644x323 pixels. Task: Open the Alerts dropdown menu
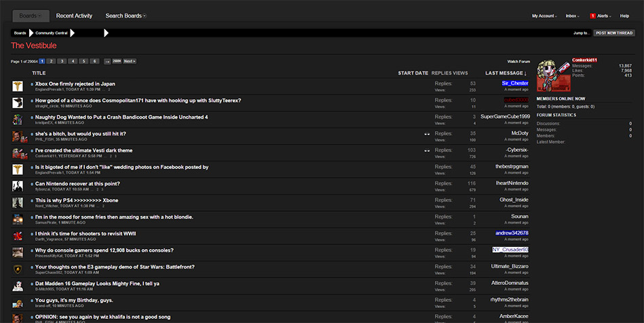coord(604,16)
